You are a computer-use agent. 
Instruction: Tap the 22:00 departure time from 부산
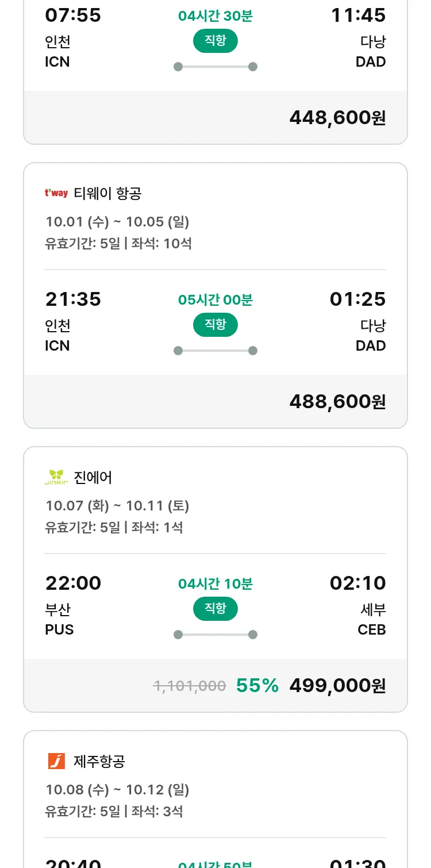pyautogui.click(x=73, y=583)
